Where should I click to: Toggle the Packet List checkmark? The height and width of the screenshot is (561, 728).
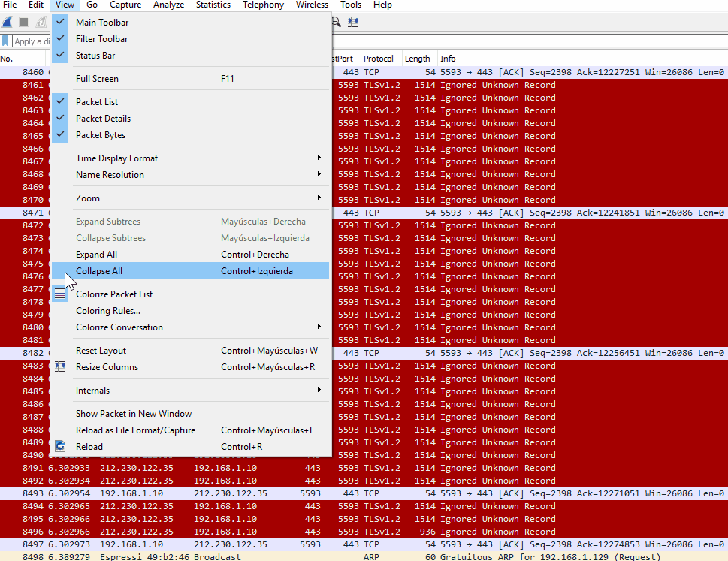60,101
